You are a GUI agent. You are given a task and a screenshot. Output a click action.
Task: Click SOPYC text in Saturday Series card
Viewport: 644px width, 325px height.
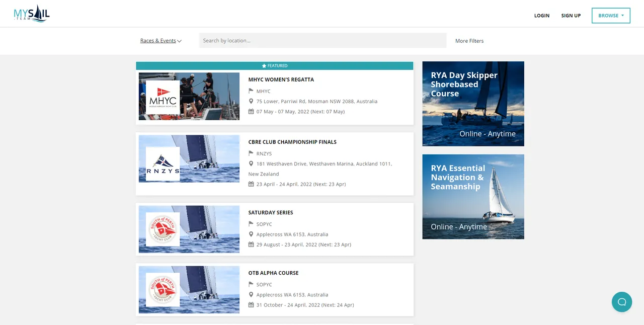pos(264,224)
